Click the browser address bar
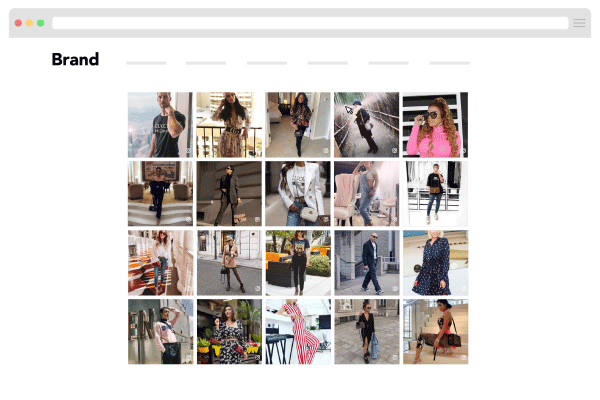Screen dimensions: 600x400 tap(310, 23)
